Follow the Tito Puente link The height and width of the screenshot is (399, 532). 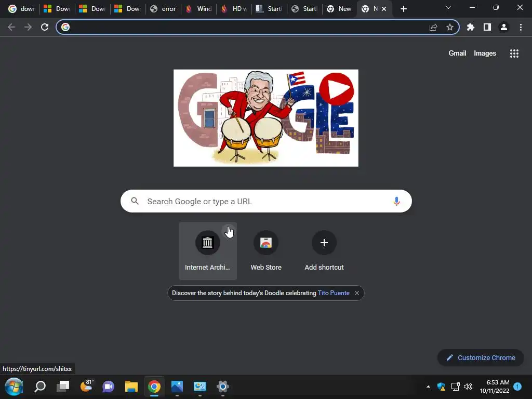pyautogui.click(x=334, y=293)
